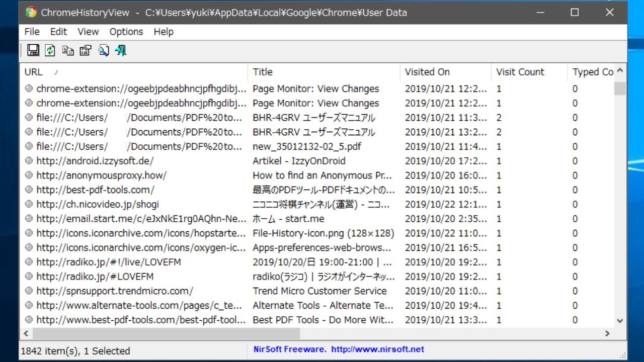Open the Properties toolbar icon
The image size is (644, 362).
click(86, 50)
